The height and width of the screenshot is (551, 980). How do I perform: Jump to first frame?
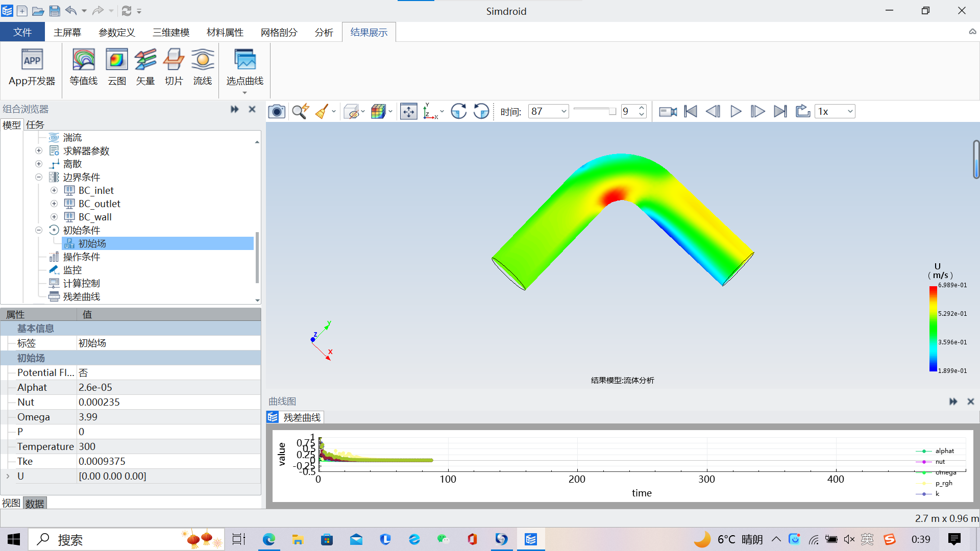click(691, 111)
